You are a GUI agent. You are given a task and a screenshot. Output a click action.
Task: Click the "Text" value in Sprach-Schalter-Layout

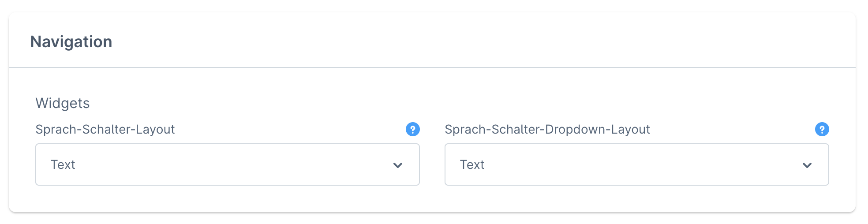tap(63, 164)
